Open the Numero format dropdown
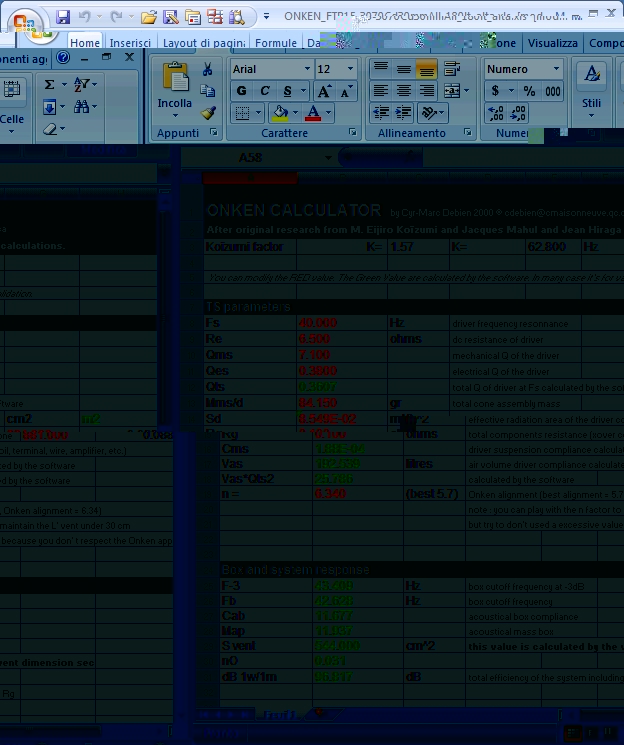The width and height of the screenshot is (624, 745). [x=556, y=69]
